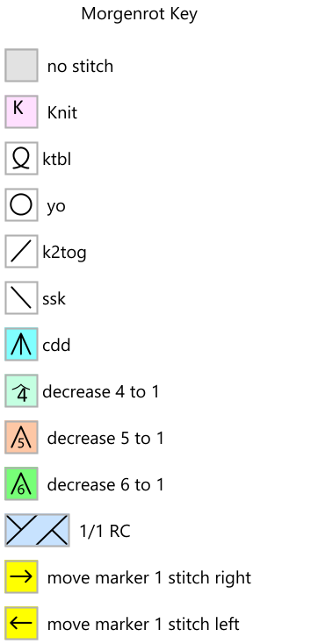
Task: Click the 'no stitch' label text
Action: pos(80,66)
